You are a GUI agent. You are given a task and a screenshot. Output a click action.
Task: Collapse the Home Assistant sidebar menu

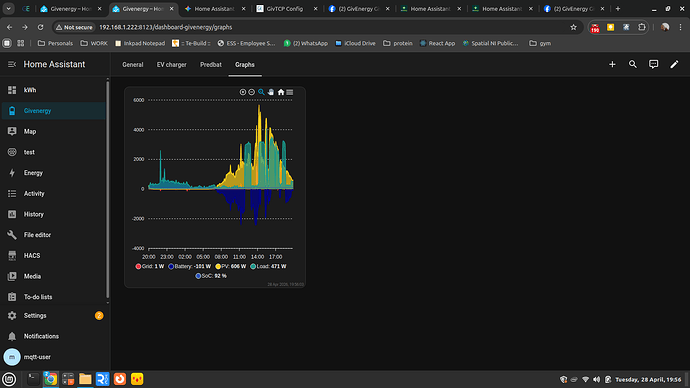tap(12, 64)
